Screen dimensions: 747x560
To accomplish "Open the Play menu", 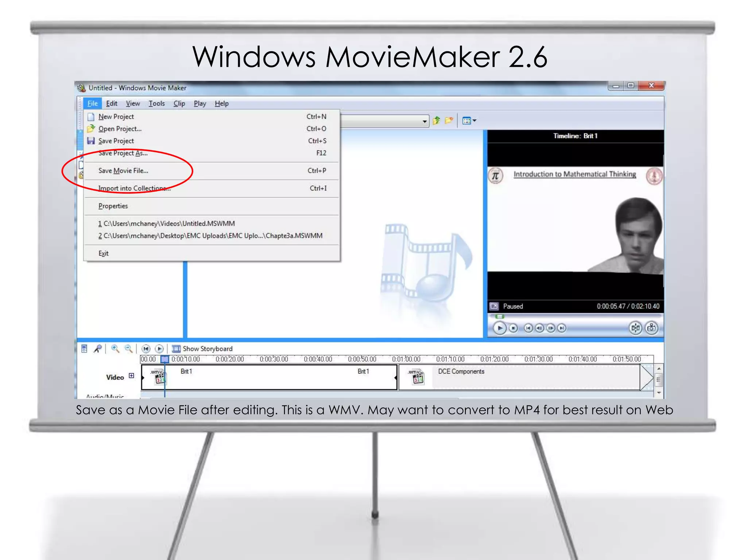I will point(200,104).
